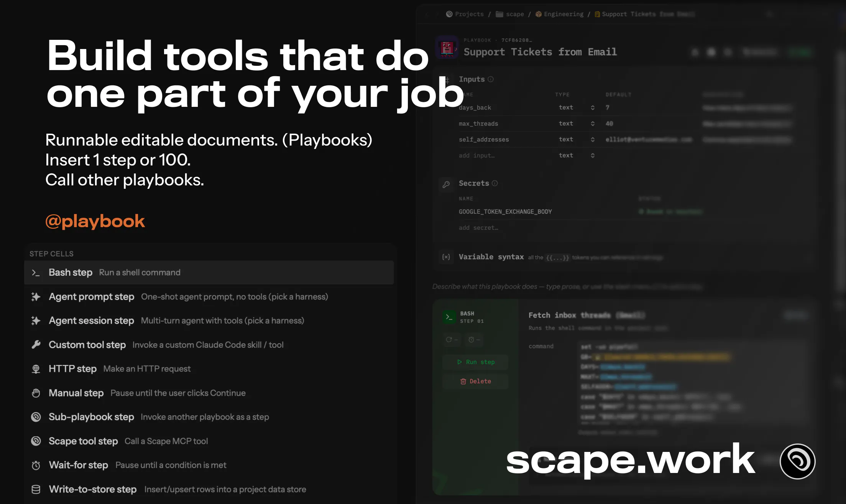846x504 pixels.
Task: Delete the Bash step 01
Action: coord(476,381)
